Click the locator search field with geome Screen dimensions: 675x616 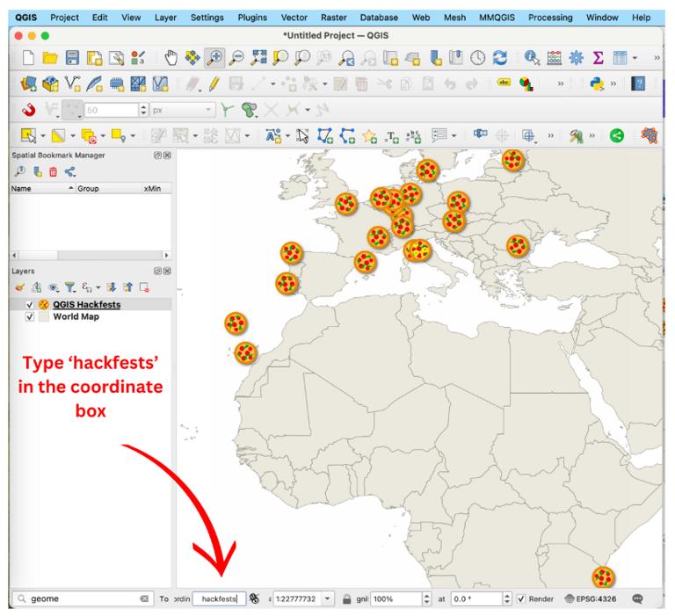pos(83,598)
